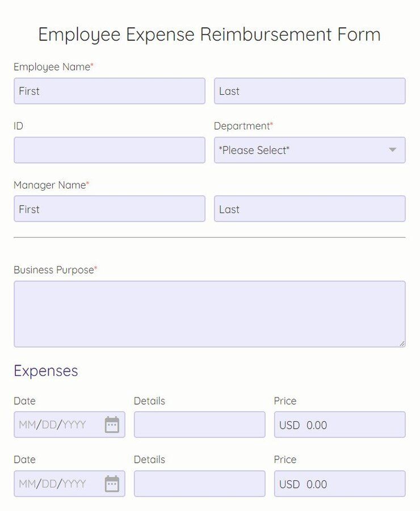Select the second expense Price field
The width and height of the screenshot is (420, 511).
tap(339, 484)
